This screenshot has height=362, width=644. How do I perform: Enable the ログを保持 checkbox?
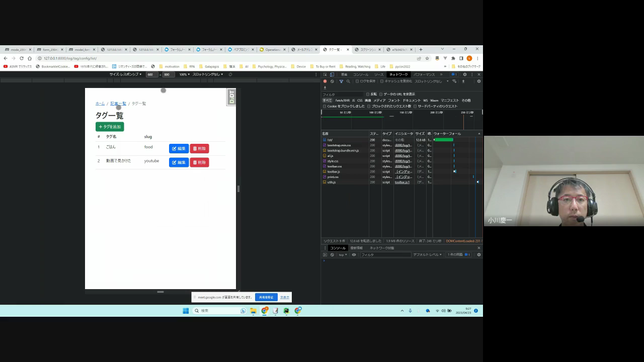coord(357,81)
